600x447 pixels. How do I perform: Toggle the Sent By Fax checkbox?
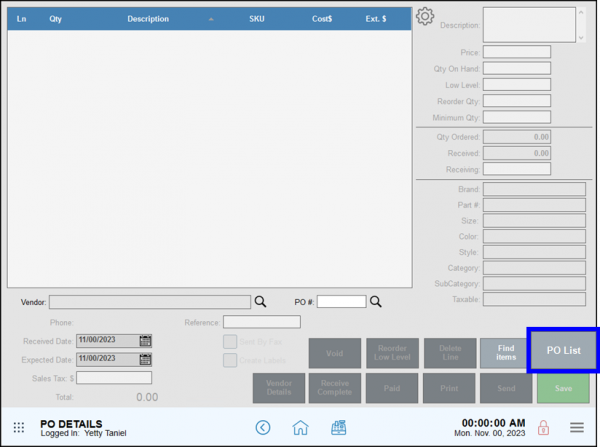[x=230, y=342]
